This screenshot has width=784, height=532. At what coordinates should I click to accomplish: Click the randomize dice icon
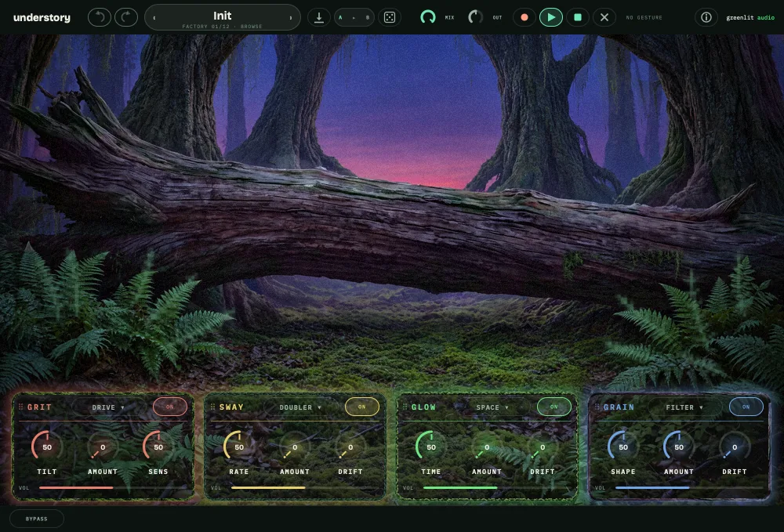click(x=390, y=17)
